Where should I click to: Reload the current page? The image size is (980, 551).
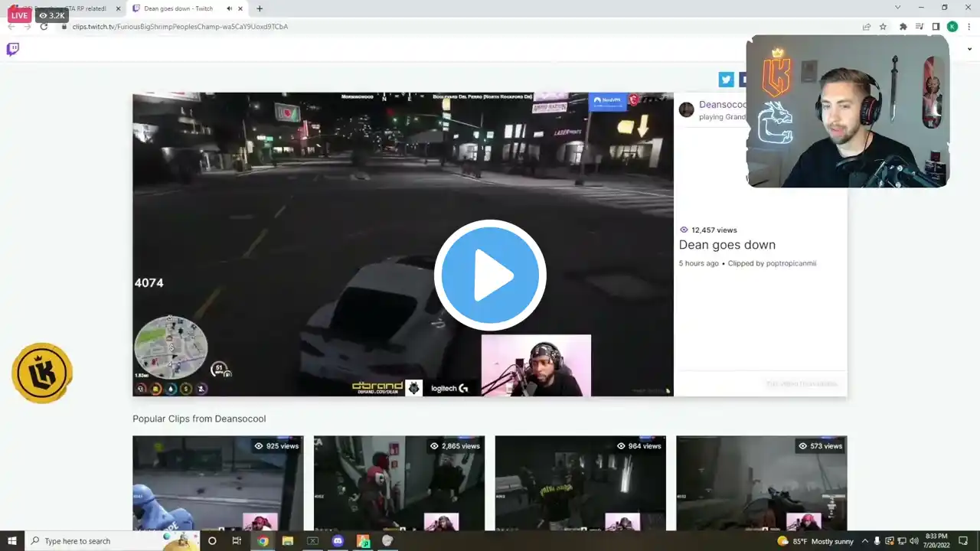tap(44, 27)
